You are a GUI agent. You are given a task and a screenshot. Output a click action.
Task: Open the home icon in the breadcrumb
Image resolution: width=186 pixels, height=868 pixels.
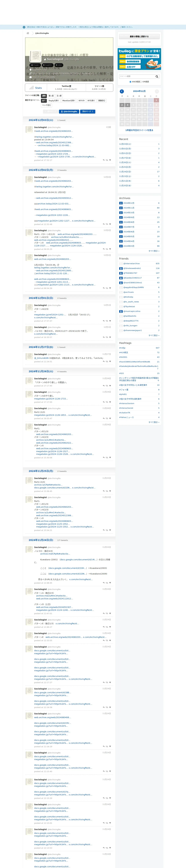[28, 33]
